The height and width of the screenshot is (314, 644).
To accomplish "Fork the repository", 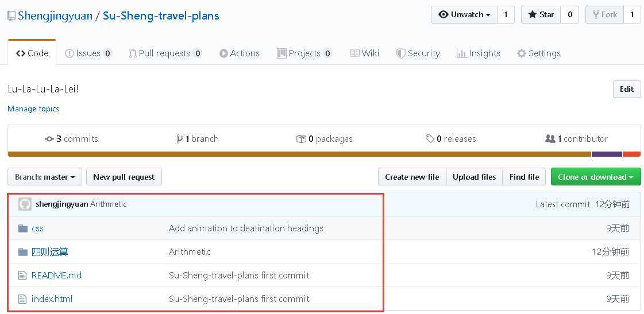I will [604, 15].
